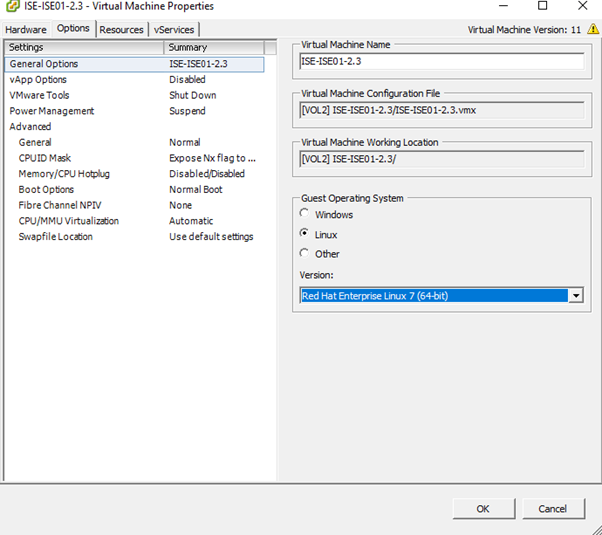
Task: Click the Settings column header
Action: pos(84,47)
